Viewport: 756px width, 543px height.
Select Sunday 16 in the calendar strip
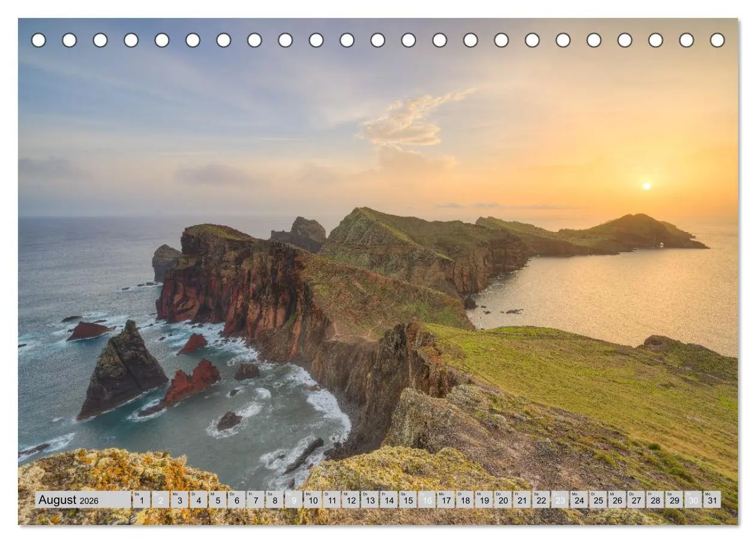pos(427,500)
